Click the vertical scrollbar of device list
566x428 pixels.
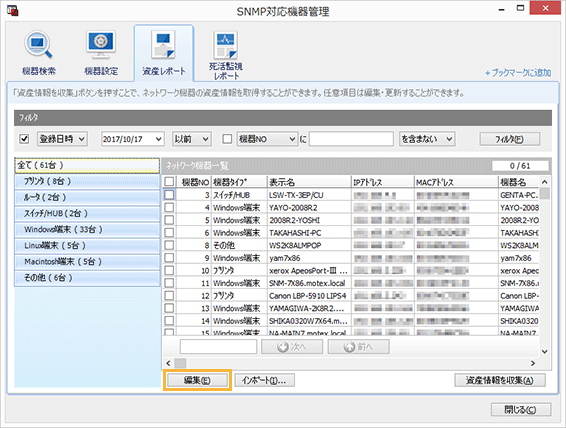pos(545,266)
